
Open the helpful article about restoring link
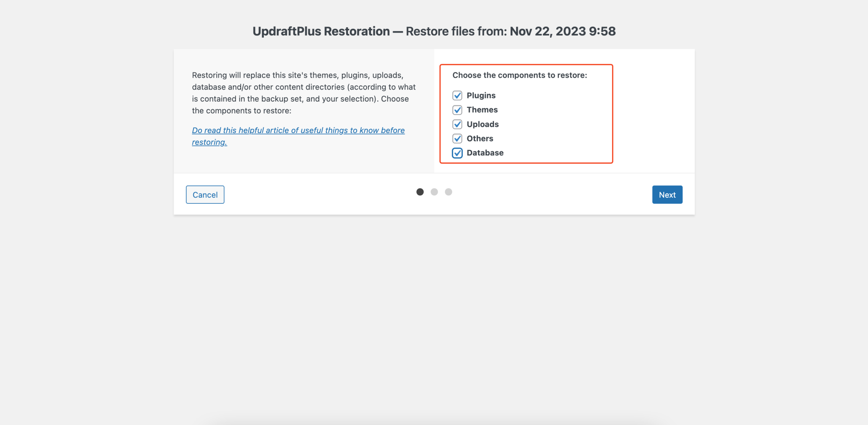tap(298, 136)
